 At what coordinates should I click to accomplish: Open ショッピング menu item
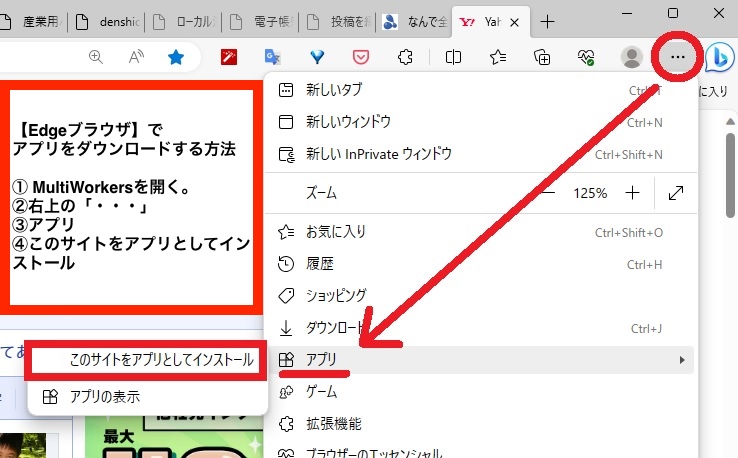480,296
